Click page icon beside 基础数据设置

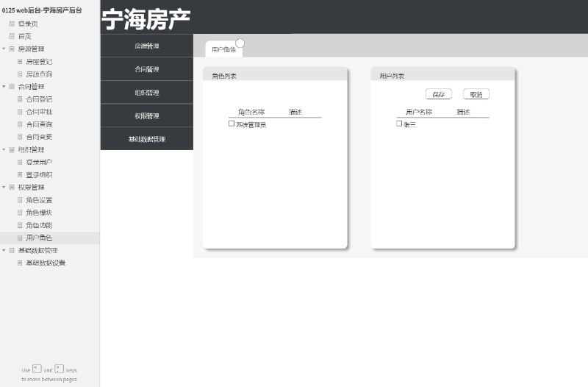click(20, 263)
